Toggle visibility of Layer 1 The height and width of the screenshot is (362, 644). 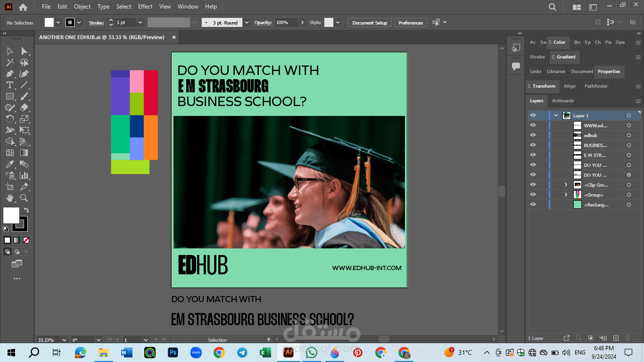tap(533, 115)
